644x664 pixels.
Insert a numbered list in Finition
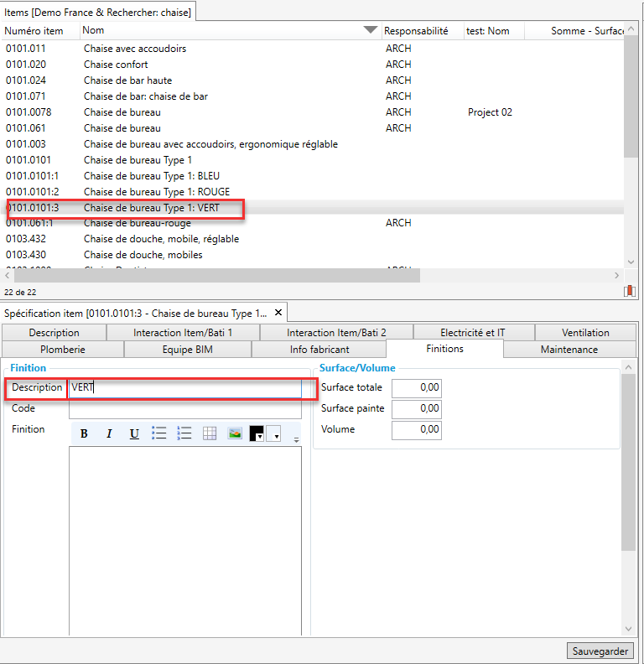[x=184, y=433]
